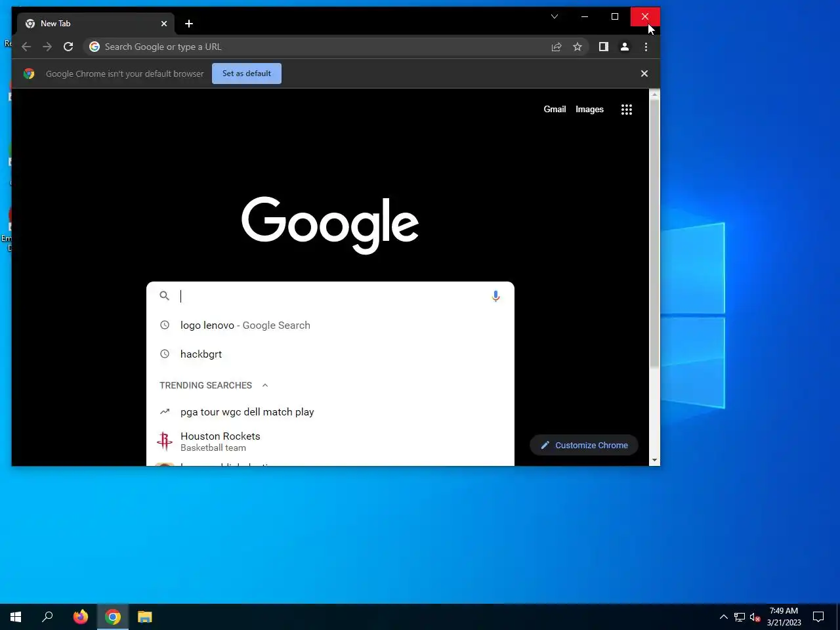Share this page via the share icon
The width and height of the screenshot is (840, 630).
tap(556, 47)
